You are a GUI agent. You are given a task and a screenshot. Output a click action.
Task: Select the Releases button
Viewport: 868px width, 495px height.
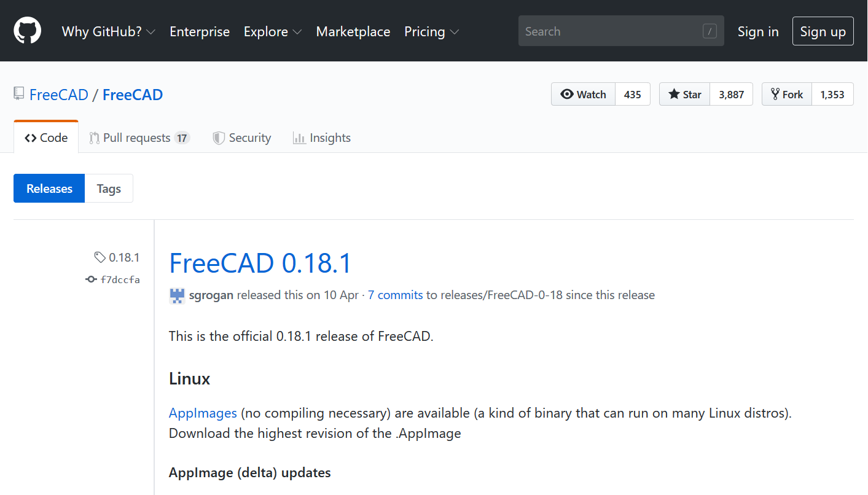(49, 189)
